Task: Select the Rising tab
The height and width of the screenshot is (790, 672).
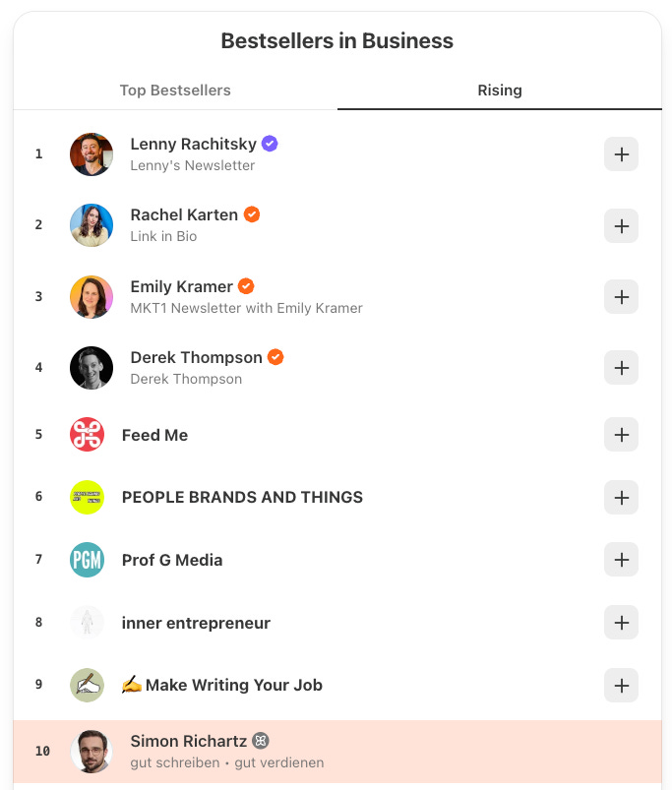Action: pyautogui.click(x=500, y=90)
